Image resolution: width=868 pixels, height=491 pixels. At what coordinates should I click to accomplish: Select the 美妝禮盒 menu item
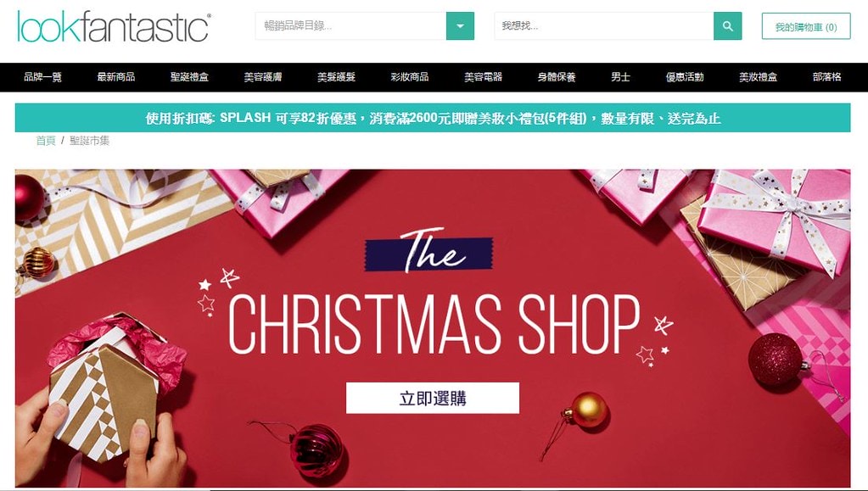click(758, 77)
